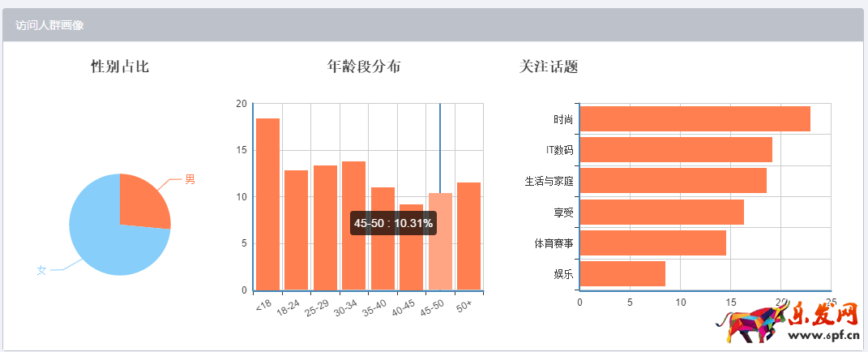Select the 男 pie chart label
This screenshot has width=868, height=352.
point(190,179)
